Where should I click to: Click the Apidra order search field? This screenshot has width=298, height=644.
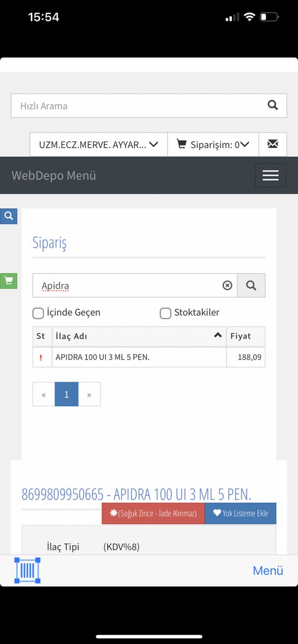135,286
